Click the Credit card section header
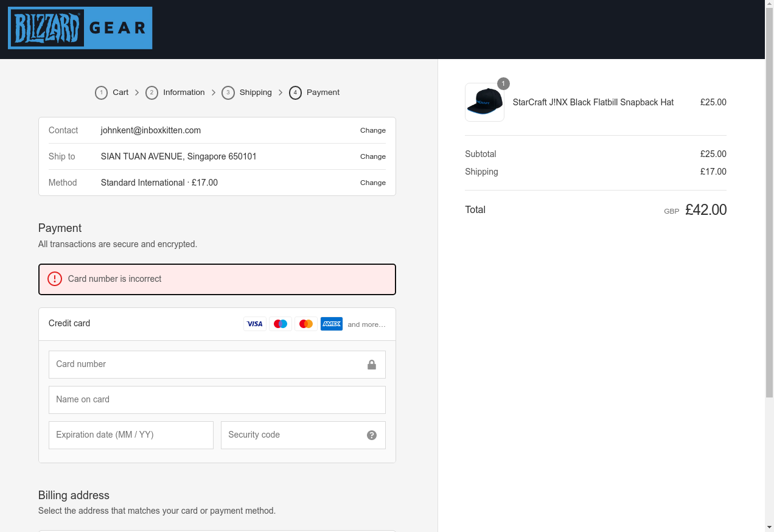 (x=217, y=324)
